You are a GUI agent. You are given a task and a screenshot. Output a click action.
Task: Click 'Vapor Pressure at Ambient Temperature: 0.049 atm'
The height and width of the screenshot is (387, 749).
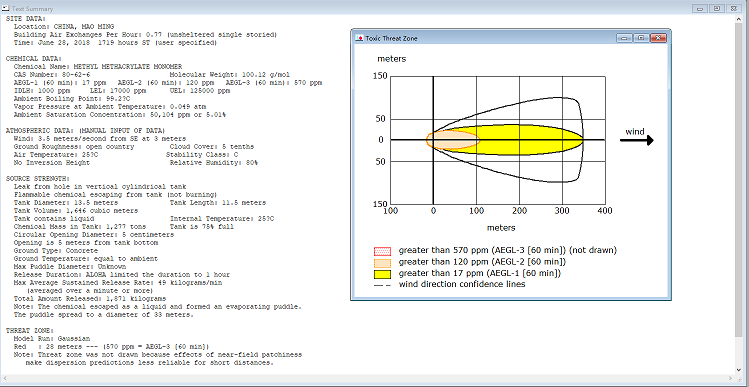click(110, 107)
